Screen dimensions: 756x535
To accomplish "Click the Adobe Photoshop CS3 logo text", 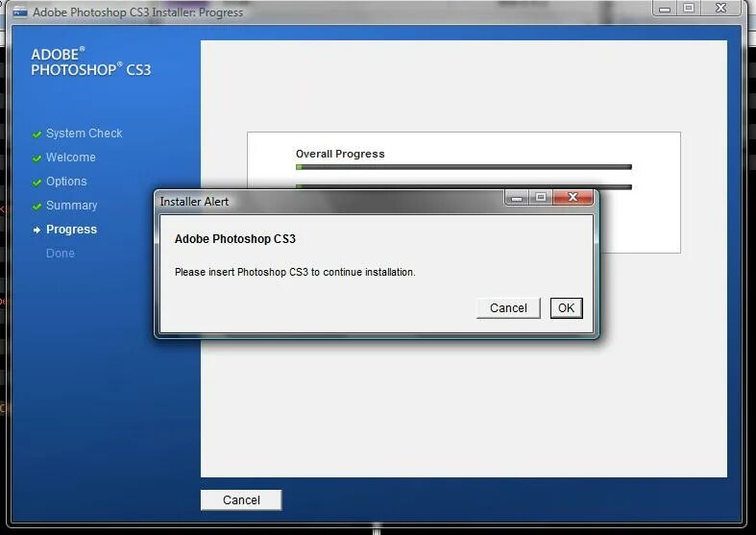I will tap(91, 61).
